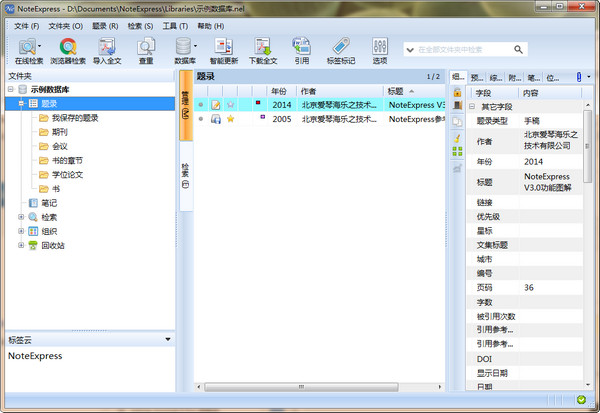Image resolution: width=600 pixels, height=413 pixels.
Task: Expand the 检索 tree node
Action: [x=21, y=217]
